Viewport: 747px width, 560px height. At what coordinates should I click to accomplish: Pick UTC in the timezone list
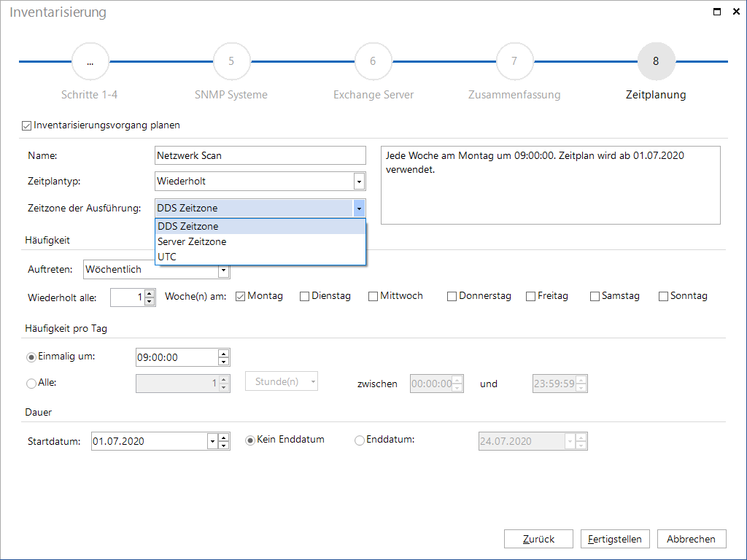pyautogui.click(x=260, y=257)
